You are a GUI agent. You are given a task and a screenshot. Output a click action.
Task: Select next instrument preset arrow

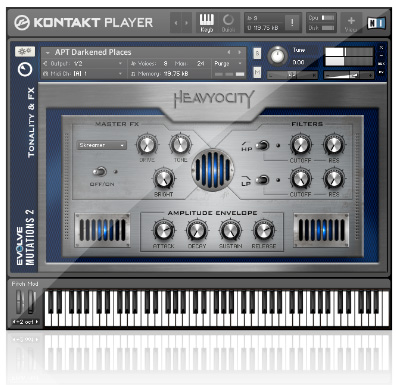coord(239,52)
